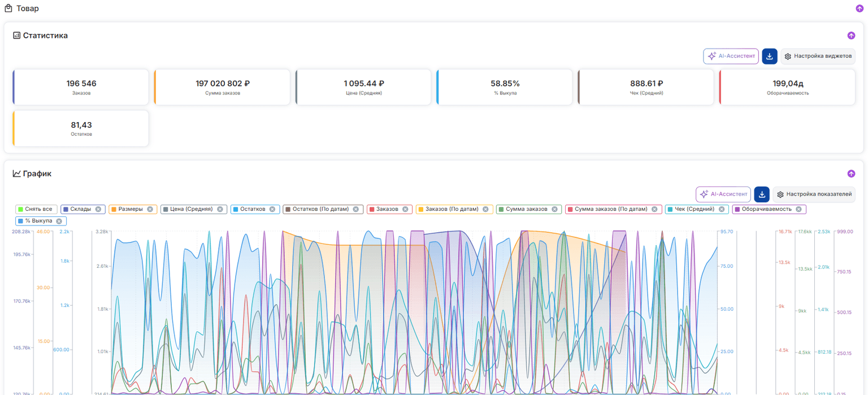The image size is (868, 395).
Task: Open AI-Ассистент in График section
Action: [723, 194]
